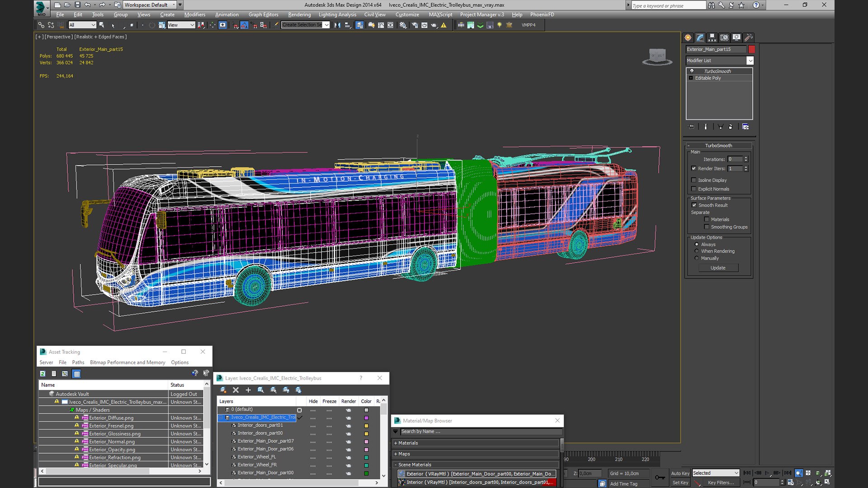Viewport: 868px width, 488px height.
Task: Open Bitmap Performance and Memory menu
Action: (x=127, y=362)
